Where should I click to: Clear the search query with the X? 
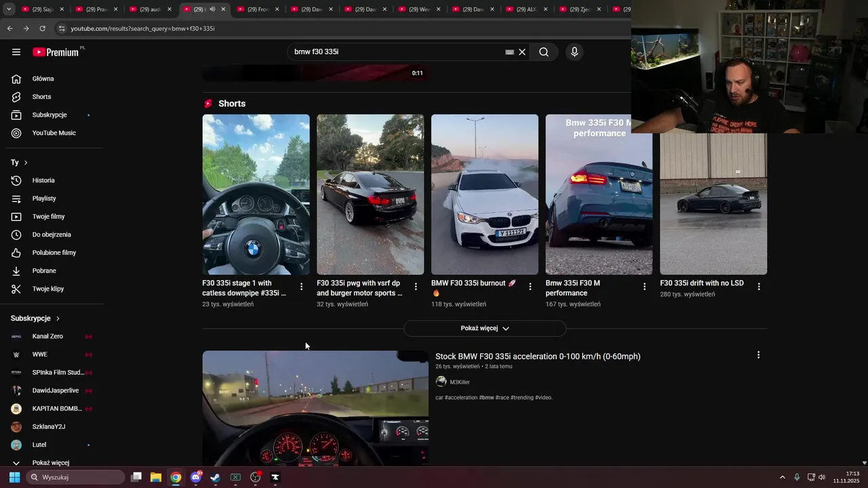click(522, 52)
